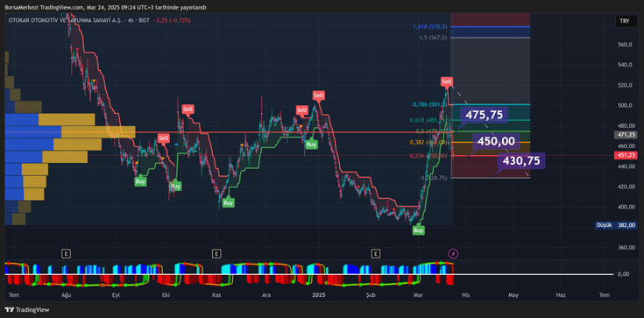Click the 450,00 price callout label
Viewport: 644px width, 318px height.
click(496, 141)
